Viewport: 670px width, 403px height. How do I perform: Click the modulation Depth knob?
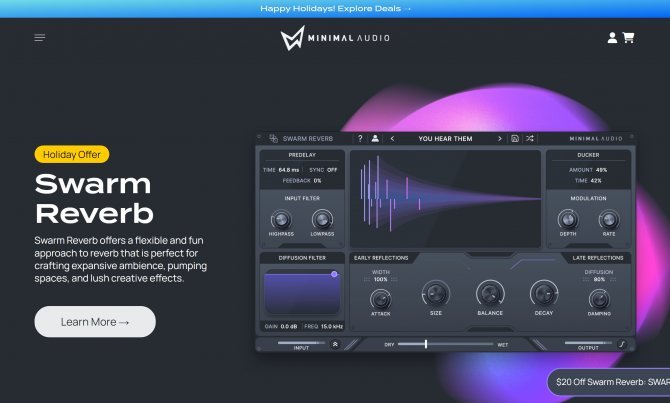click(568, 220)
